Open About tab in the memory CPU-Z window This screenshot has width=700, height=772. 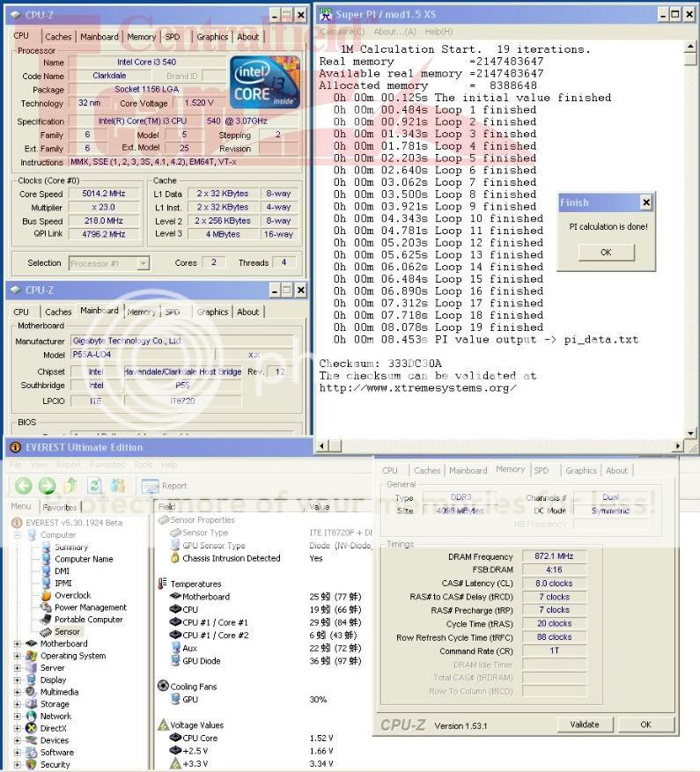616,471
